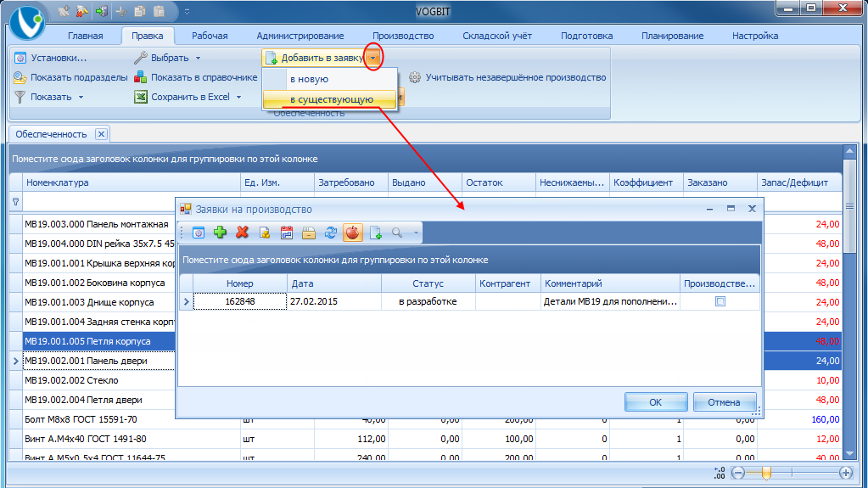868x488 pixels.
Task: Click the Показать funnel filter button
Action: tap(43, 97)
